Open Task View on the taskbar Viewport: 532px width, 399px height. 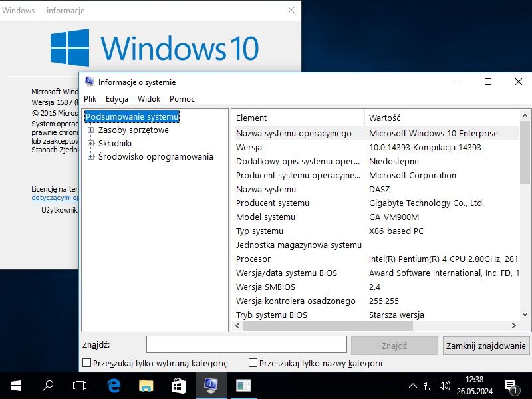[80, 386]
